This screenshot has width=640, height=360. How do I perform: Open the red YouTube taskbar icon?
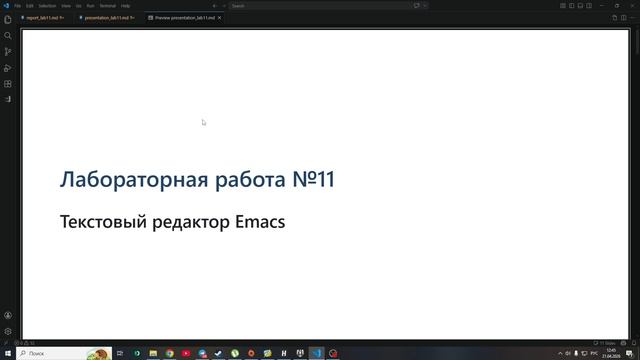[186, 353]
